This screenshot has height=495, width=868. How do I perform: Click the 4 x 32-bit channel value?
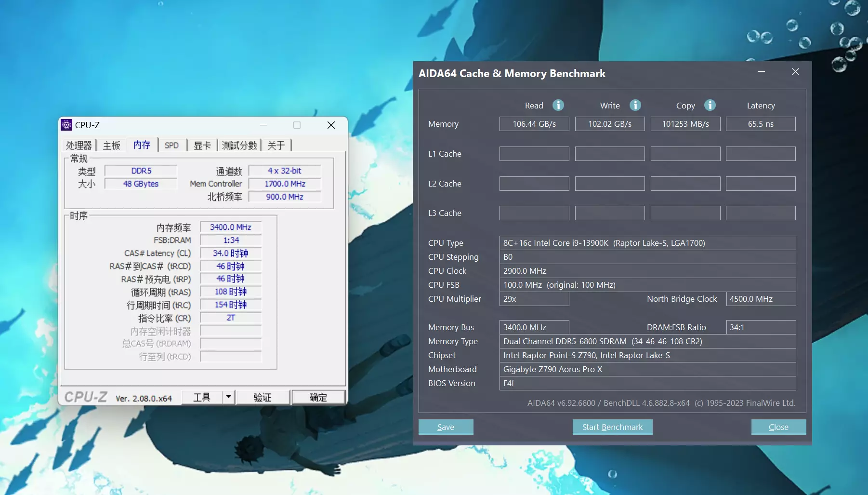(285, 171)
